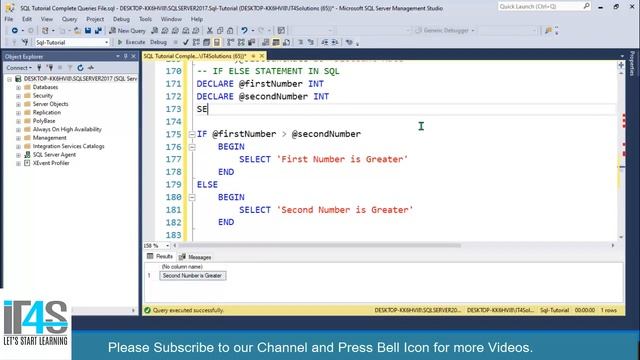Collapse the BEGIN block on line 180
This screenshot has width=640, height=360.
pyautogui.click(x=192, y=198)
